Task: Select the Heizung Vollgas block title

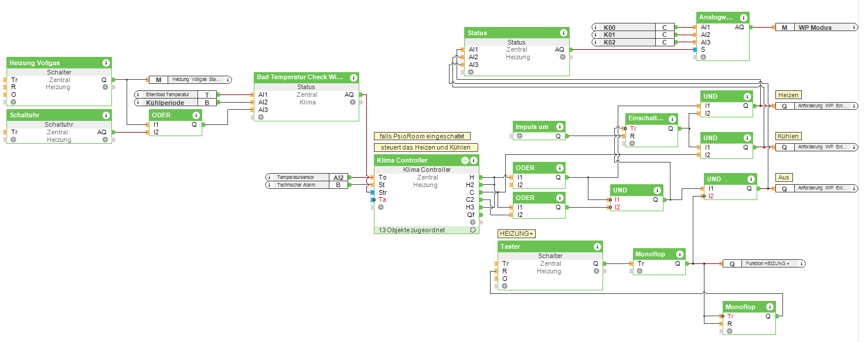Action: (35, 63)
